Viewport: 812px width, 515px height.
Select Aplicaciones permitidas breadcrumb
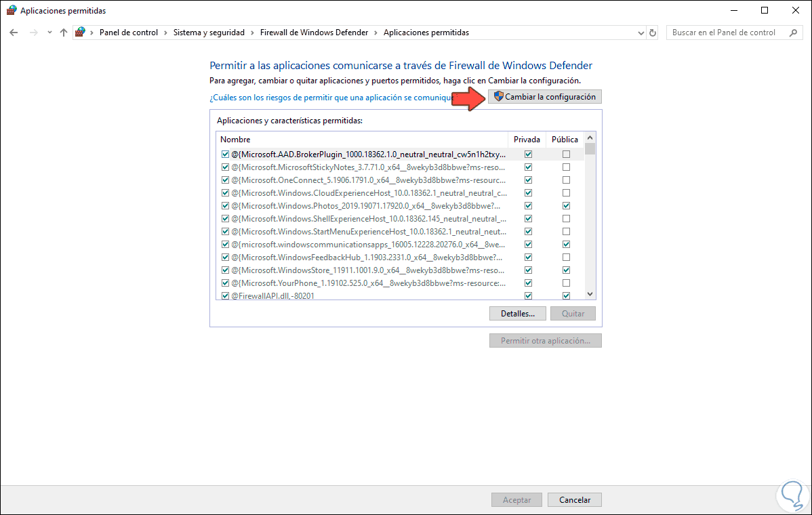[426, 33]
